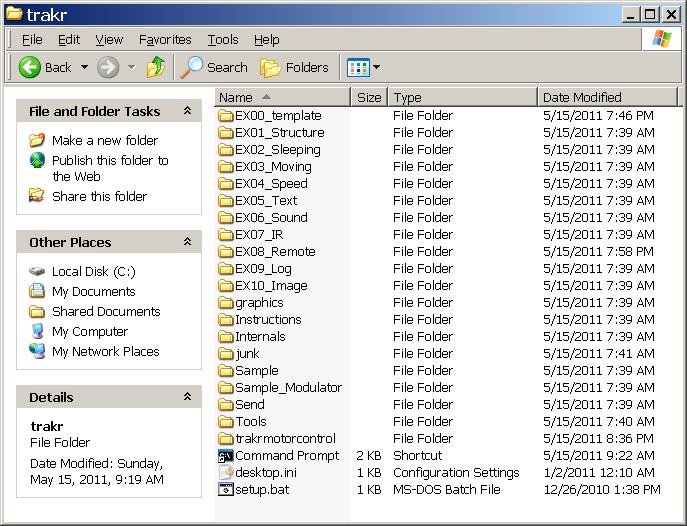Sort by the Size column header

(369, 97)
